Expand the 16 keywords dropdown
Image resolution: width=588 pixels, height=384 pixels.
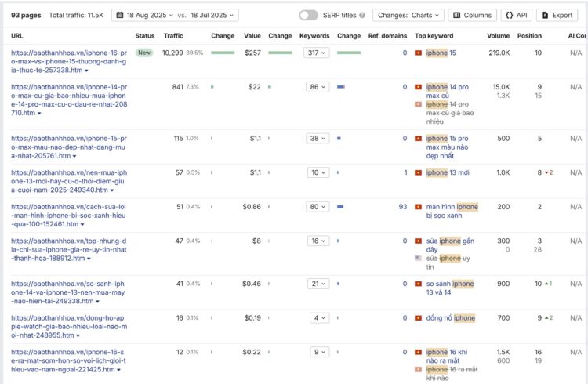point(318,241)
